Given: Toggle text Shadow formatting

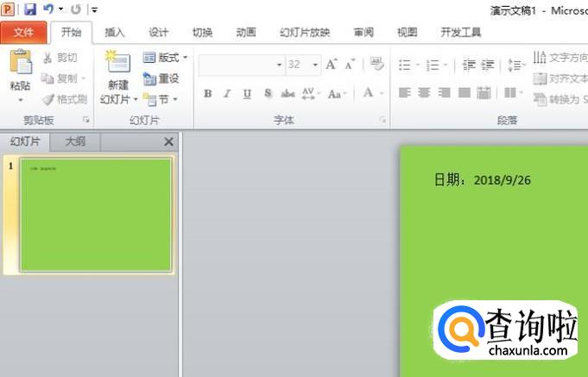Looking at the screenshot, I should [x=268, y=93].
